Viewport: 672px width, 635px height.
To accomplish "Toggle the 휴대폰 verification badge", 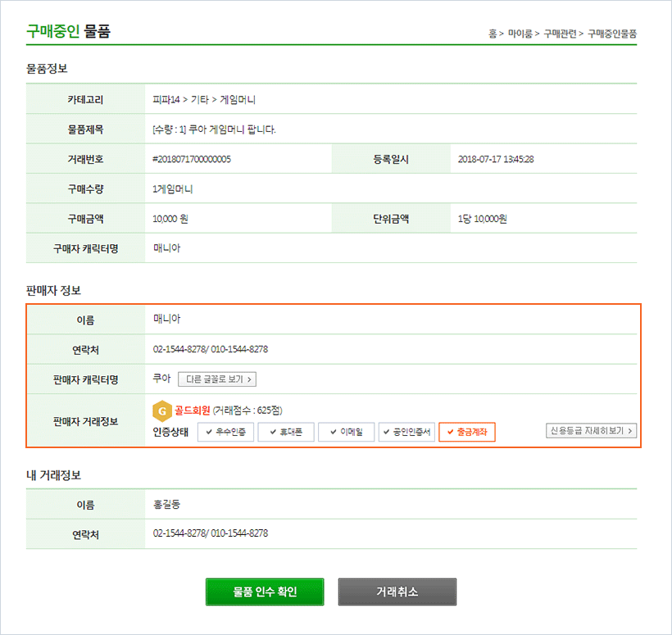I will pyautogui.click(x=285, y=433).
